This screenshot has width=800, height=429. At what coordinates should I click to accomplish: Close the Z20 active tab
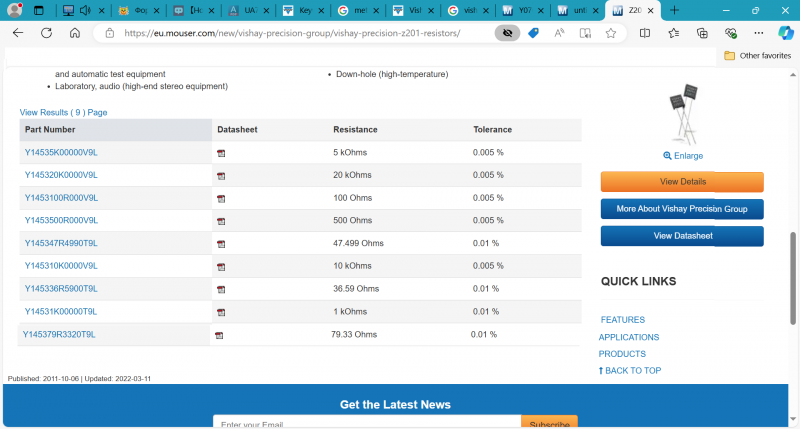pyautogui.click(x=651, y=10)
